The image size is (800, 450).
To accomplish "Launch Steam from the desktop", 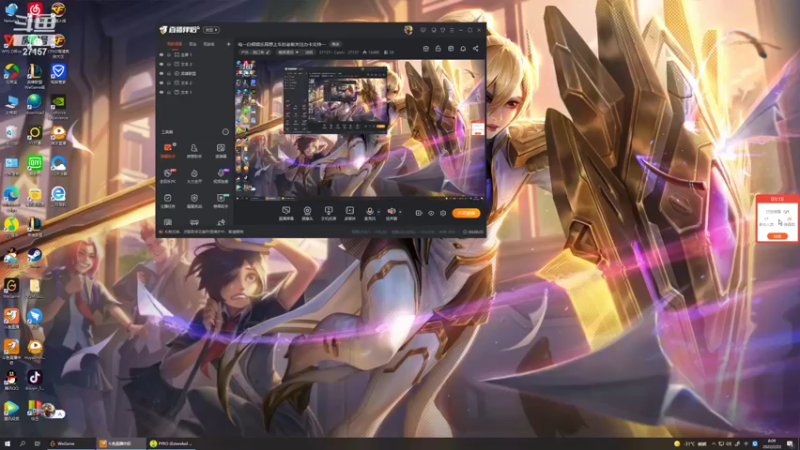I will click(x=35, y=257).
